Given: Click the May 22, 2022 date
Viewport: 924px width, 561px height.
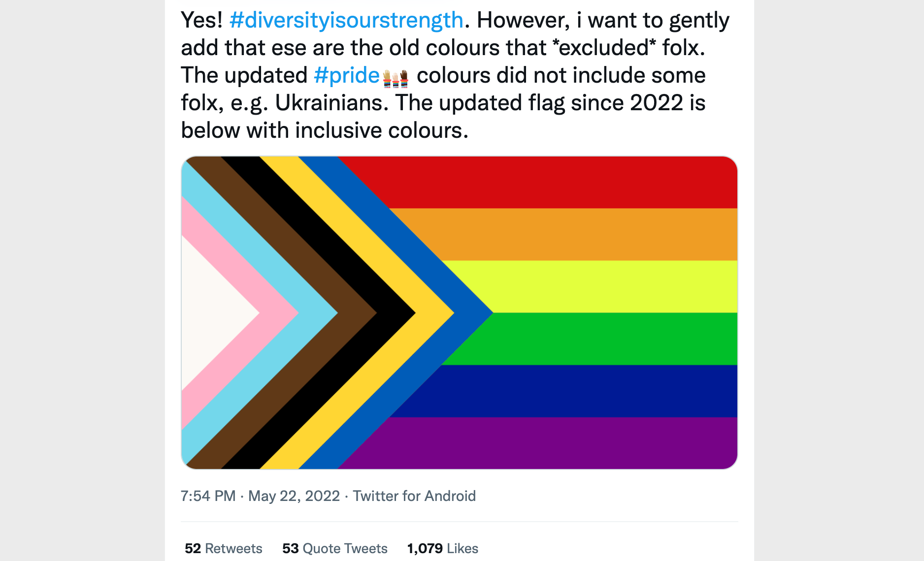Looking at the screenshot, I should coord(294,496).
